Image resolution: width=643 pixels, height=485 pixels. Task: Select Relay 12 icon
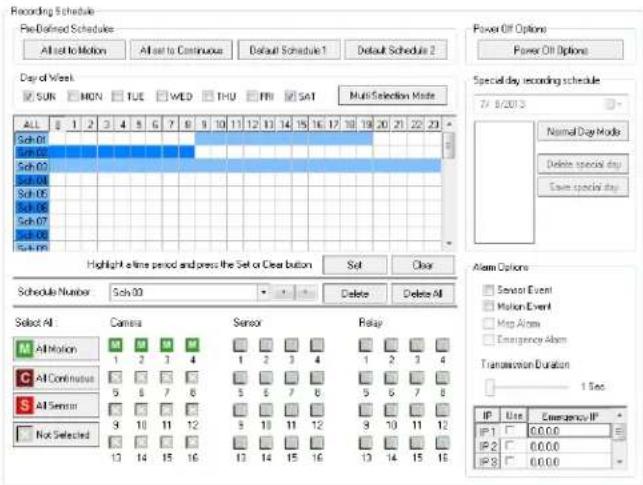tap(442, 410)
